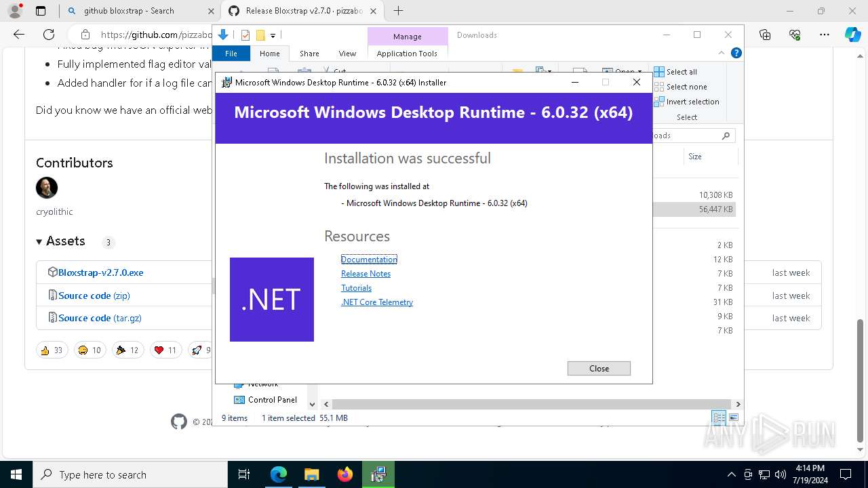The width and height of the screenshot is (868, 488).
Task: Go back in the Edge browser
Action: click(x=19, y=35)
